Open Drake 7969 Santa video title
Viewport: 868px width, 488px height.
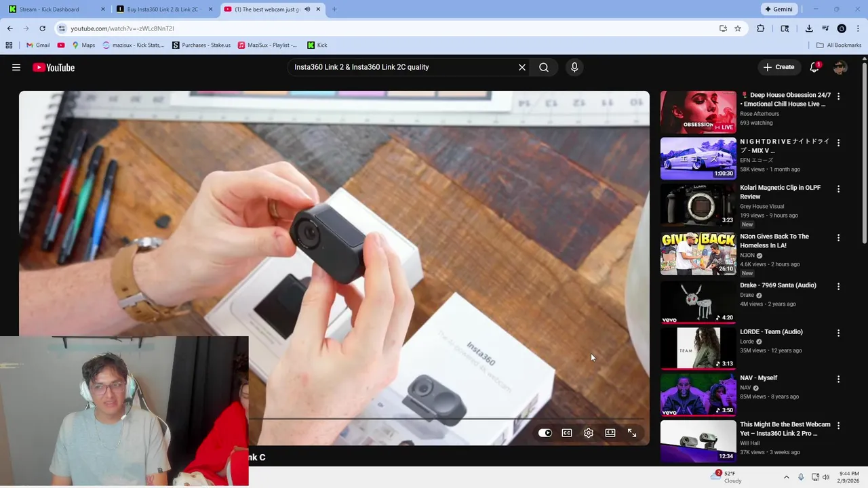coord(778,285)
